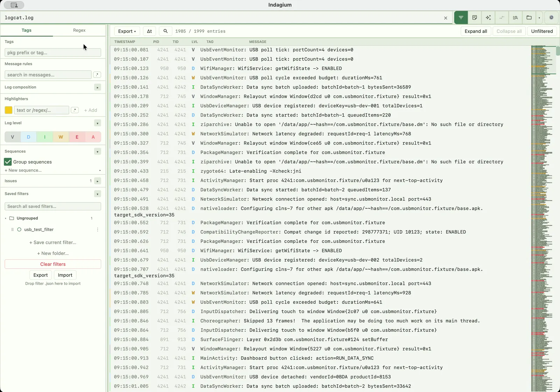The height and width of the screenshot is (392, 560).
Task: Toggle the Debug (D) log level
Action: (x=29, y=137)
